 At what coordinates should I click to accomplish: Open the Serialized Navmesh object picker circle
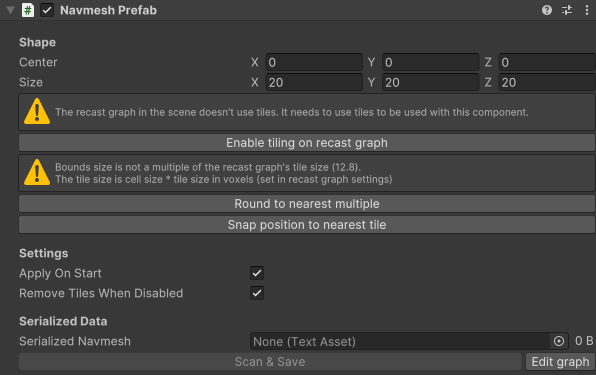(559, 341)
